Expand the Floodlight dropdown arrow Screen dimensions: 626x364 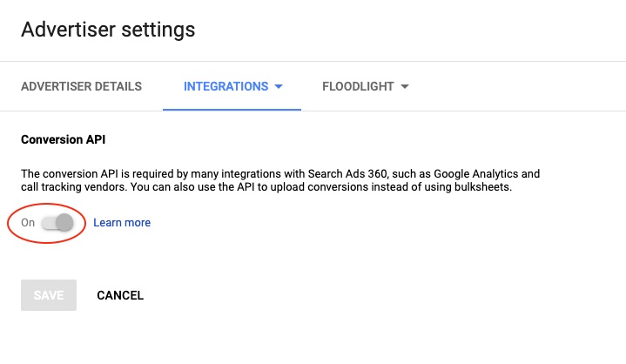click(x=405, y=86)
